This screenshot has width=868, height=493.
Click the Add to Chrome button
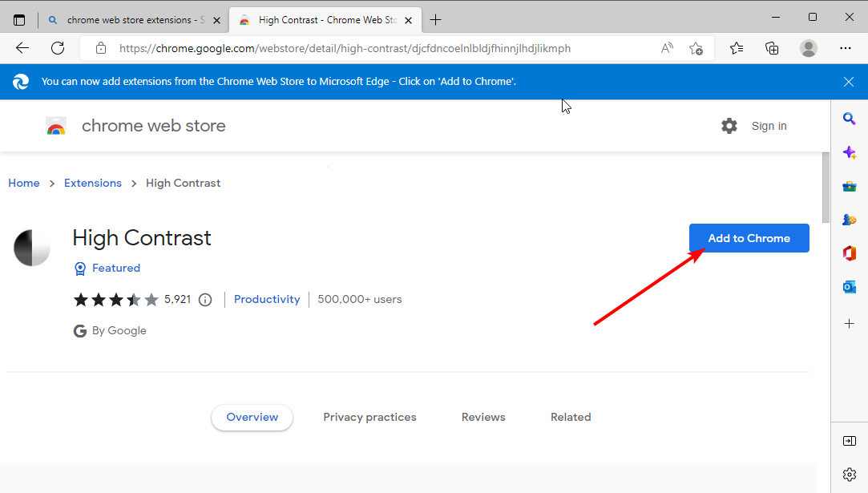click(749, 238)
